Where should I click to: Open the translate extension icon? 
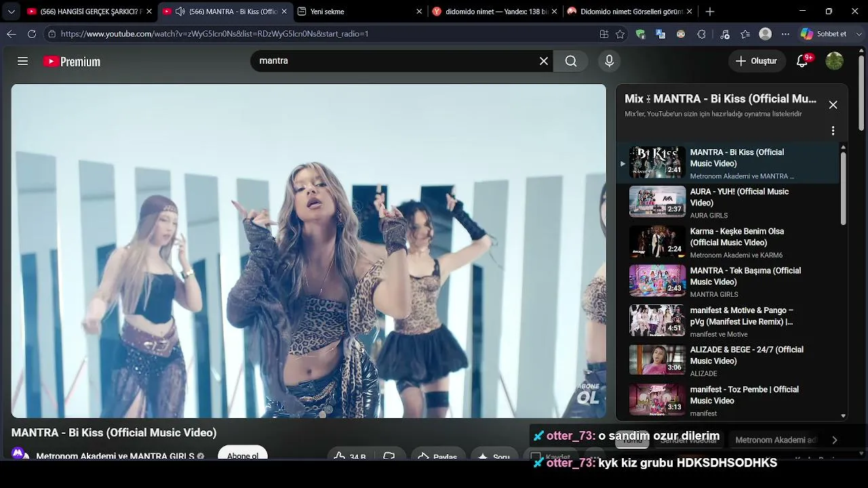pos(660,34)
